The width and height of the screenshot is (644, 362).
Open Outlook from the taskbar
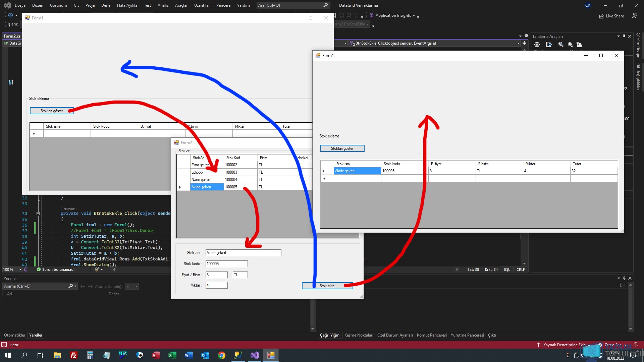[205, 355]
